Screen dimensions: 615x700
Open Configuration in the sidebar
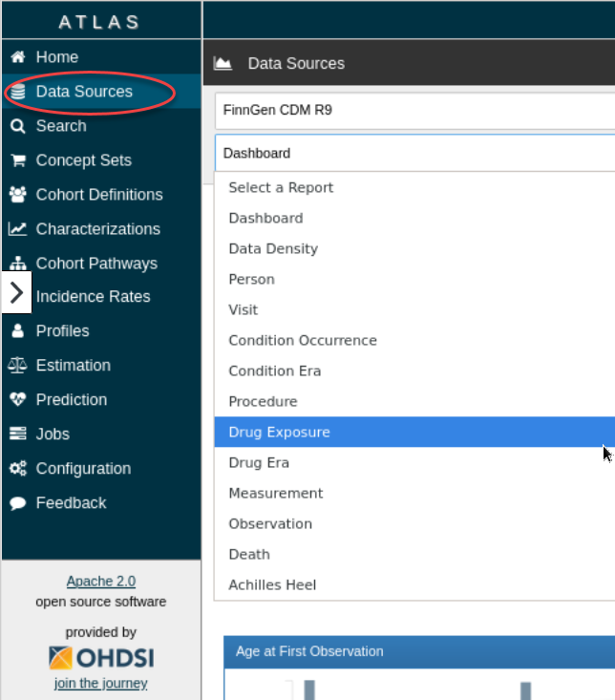(x=83, y=469)
